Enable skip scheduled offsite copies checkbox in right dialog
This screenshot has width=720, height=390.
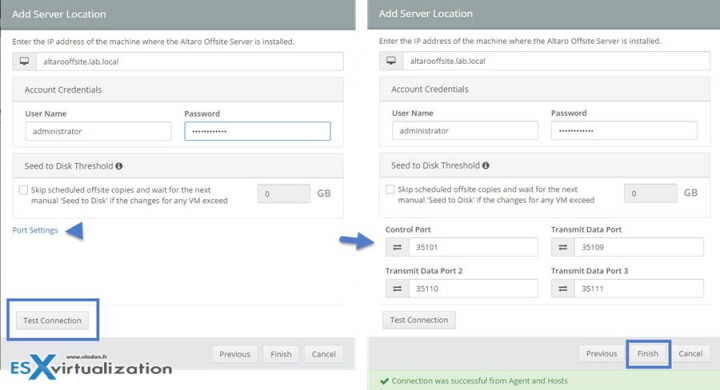coord(390,189)
